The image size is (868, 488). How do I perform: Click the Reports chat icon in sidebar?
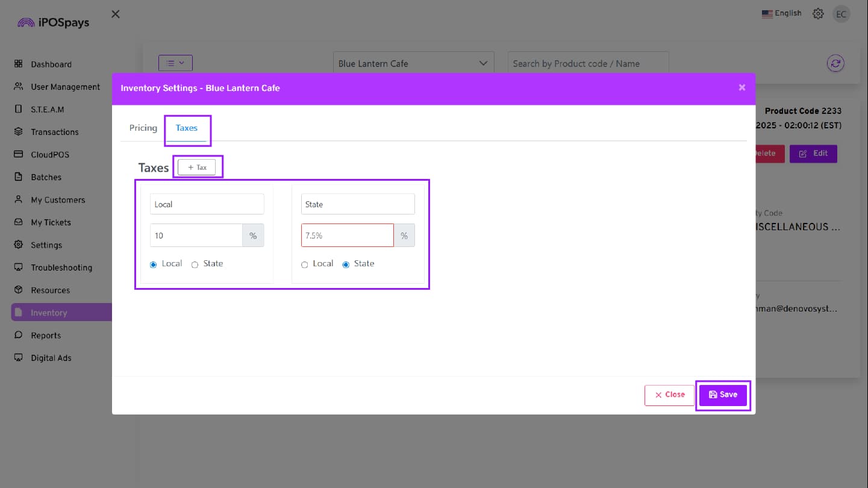tap(19, 335)
